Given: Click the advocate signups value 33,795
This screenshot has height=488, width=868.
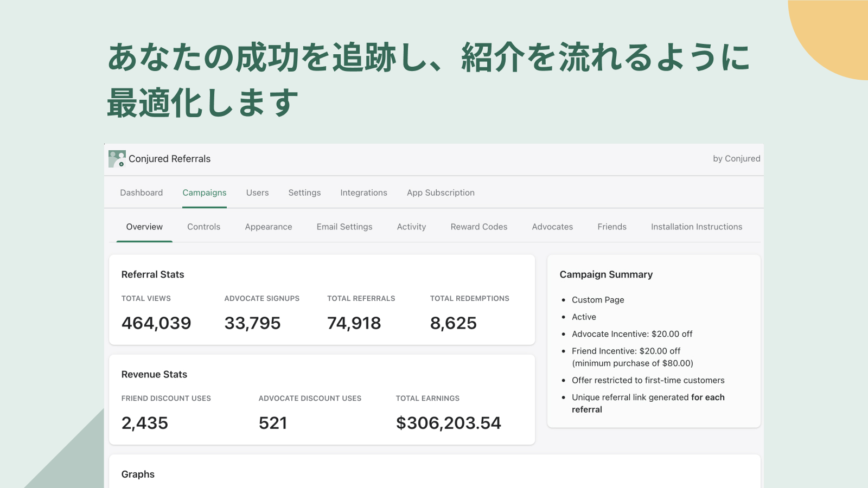Looking at the screenshot, I should [252, 323].
